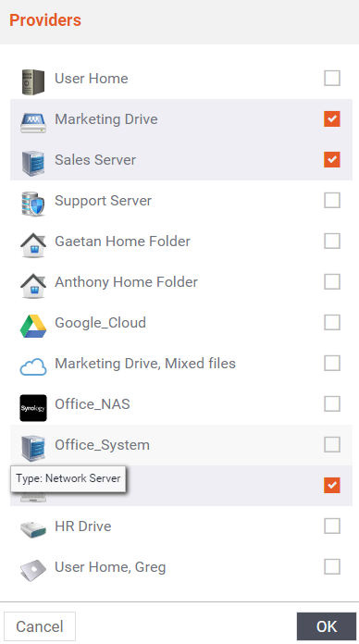Viewport: 359px width, 644px height.
Task: Click the User Home server tower icon
Action: 33,81
